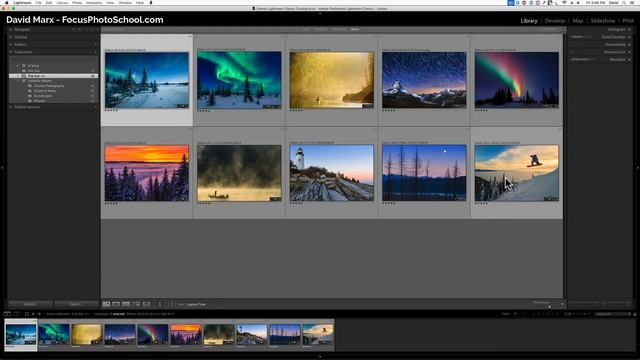640x360 pixels.
Task: Open the toolbar content dropdown arrow
Action: [562, 304]
